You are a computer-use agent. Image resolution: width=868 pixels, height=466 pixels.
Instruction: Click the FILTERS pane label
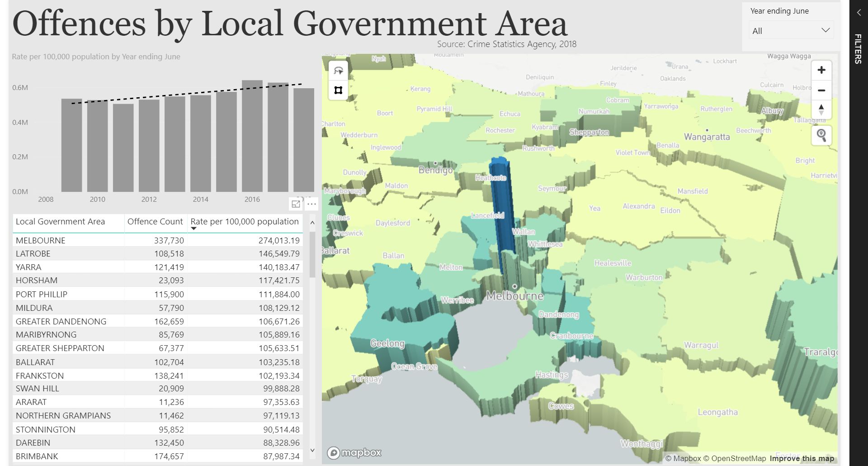coord(858,48)
